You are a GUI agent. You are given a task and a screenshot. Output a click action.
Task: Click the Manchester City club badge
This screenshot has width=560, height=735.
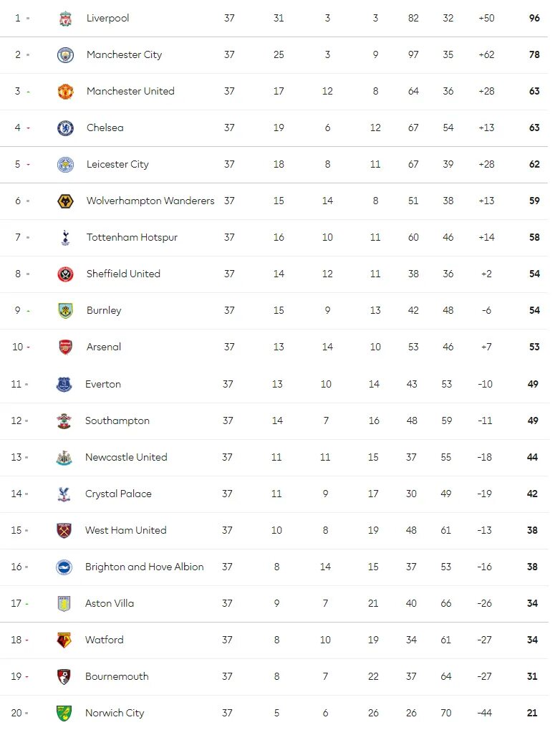coord(65,55)
